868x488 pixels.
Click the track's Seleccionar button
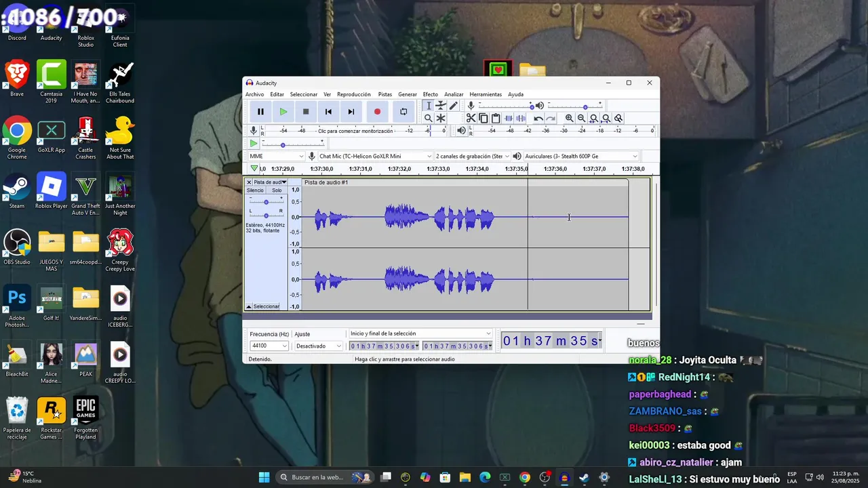[x=267, y=306]
